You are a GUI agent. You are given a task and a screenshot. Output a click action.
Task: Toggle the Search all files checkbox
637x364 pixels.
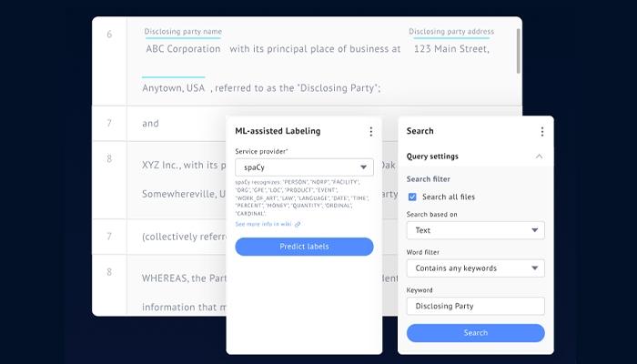coord(412,197)
